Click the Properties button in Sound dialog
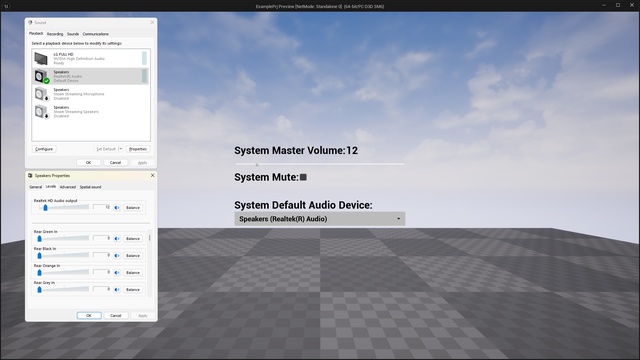The image size is (640, 360). click(138, 149)
